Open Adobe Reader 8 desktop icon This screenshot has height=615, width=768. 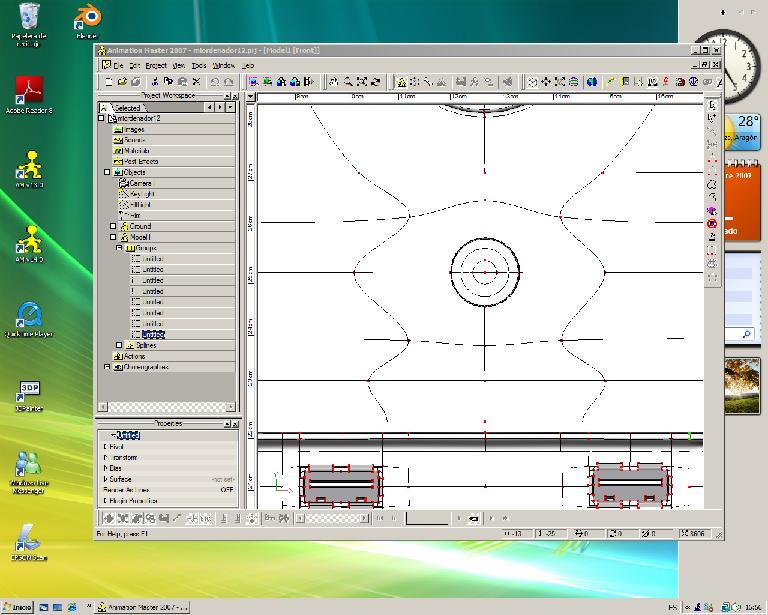29,95
